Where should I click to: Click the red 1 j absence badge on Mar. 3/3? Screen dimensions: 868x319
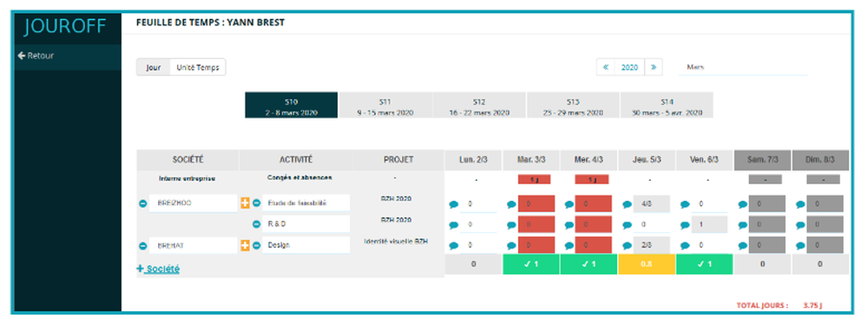pos(535,179)
